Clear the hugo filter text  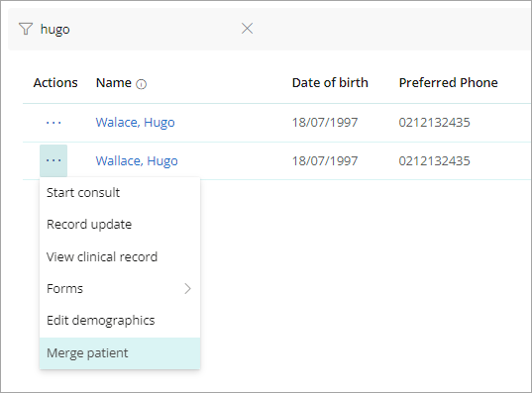pos(247,29)
